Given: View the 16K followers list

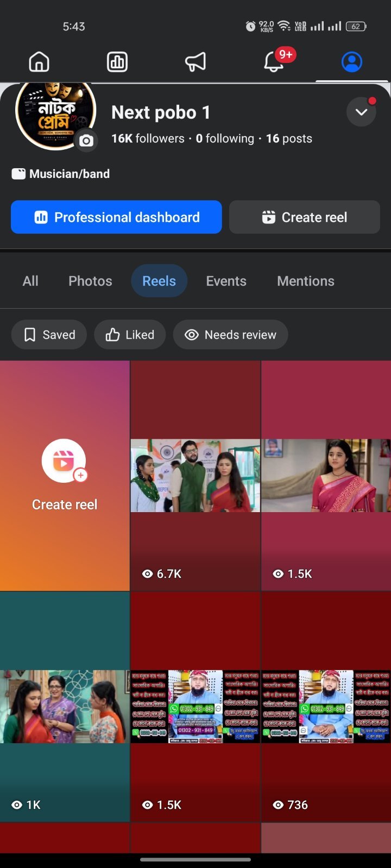Looking at the screenshot, I should point(148,138).
